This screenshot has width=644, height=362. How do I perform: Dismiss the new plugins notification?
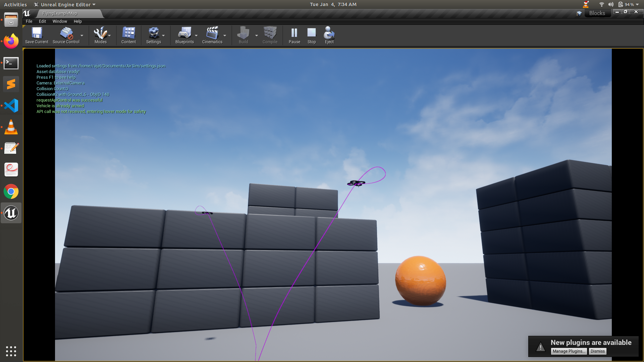pyautogui.click(x=597, y=351)
